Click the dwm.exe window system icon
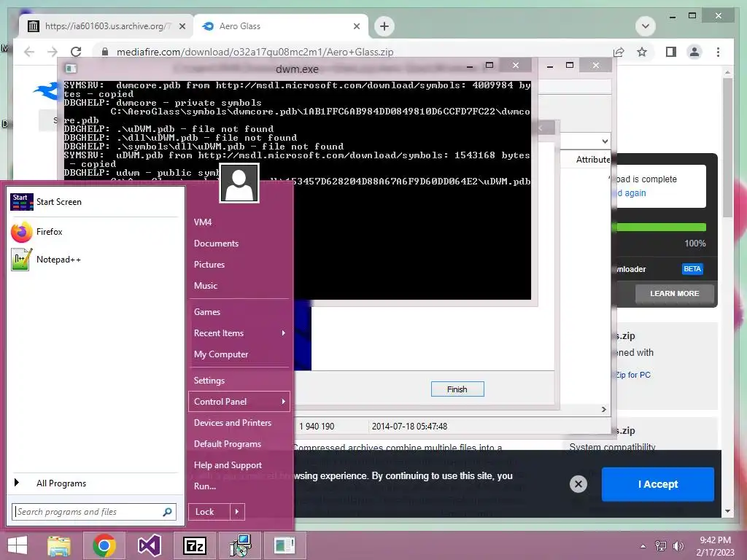Image resolution: width=747 pixels, height=560 pixels. [x=71, y=69]
